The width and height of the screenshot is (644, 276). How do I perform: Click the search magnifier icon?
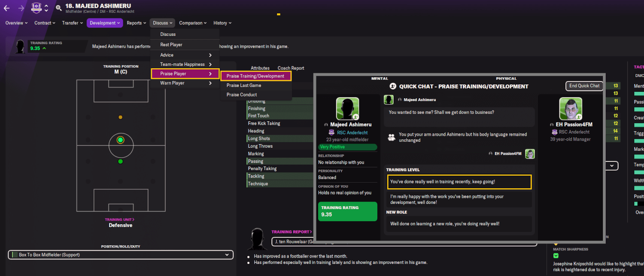click(x=59, y=8)
